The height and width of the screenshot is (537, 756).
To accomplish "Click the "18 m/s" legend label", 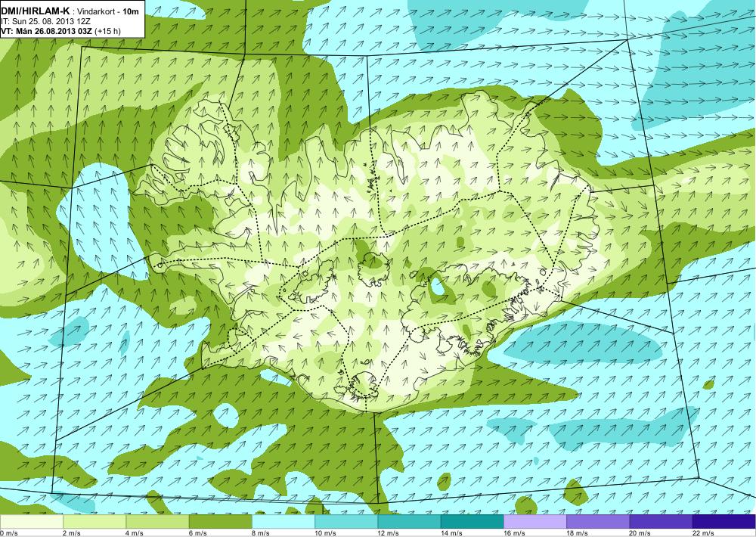I will click(x=578, y=533).
